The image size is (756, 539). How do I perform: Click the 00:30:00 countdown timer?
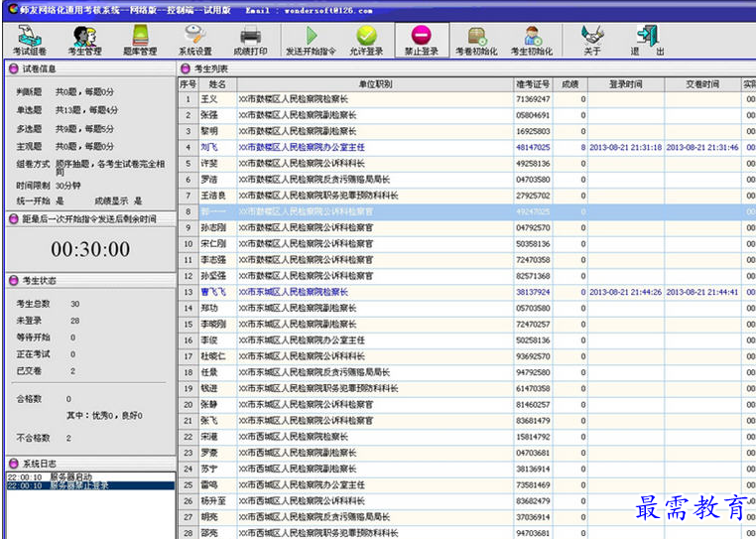click(90, 249)
